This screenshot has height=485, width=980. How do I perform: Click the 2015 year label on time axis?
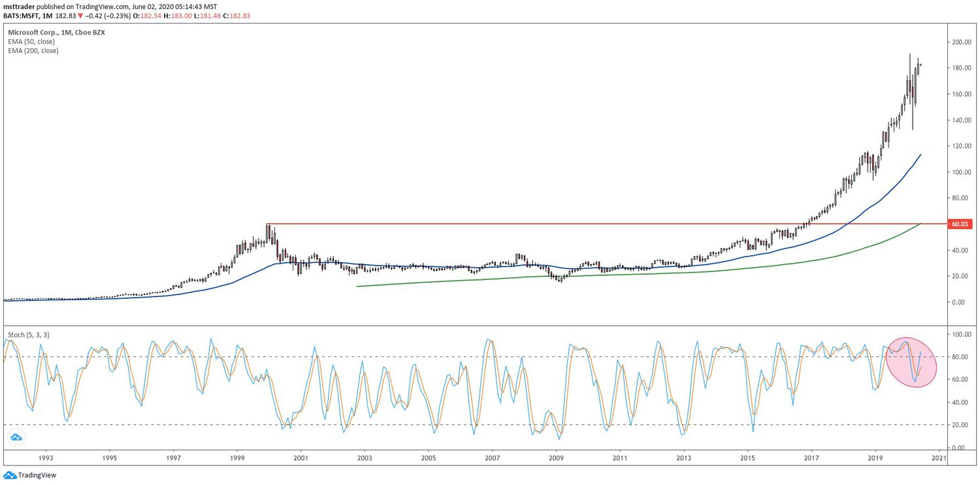(x=748, y=460)
